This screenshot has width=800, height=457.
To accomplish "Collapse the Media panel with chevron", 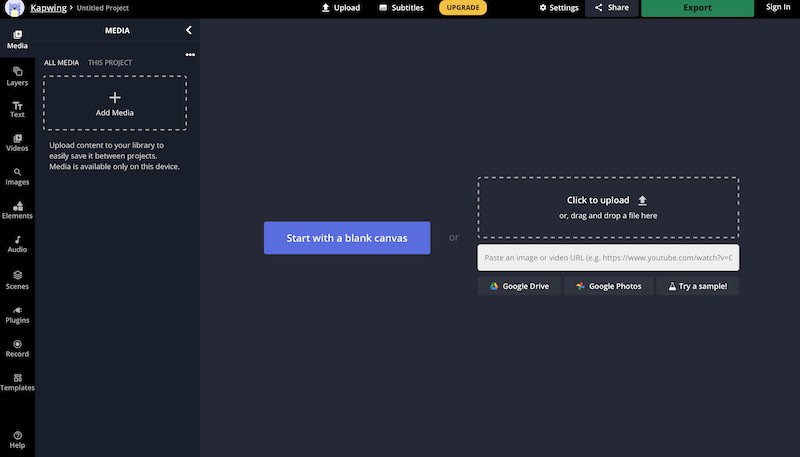I will (189, 30).
